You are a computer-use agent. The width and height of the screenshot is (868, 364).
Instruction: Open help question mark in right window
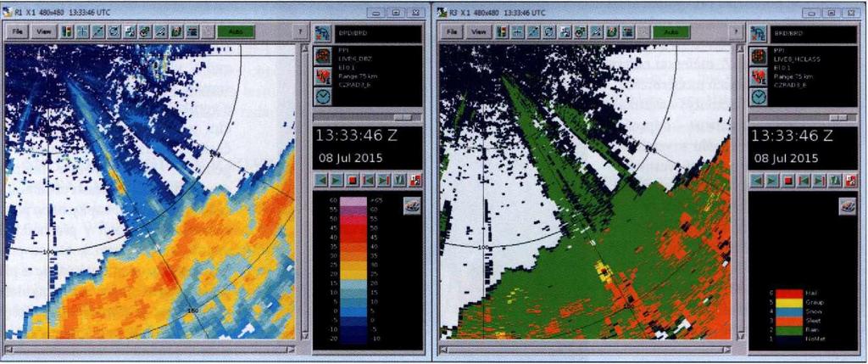736,32
